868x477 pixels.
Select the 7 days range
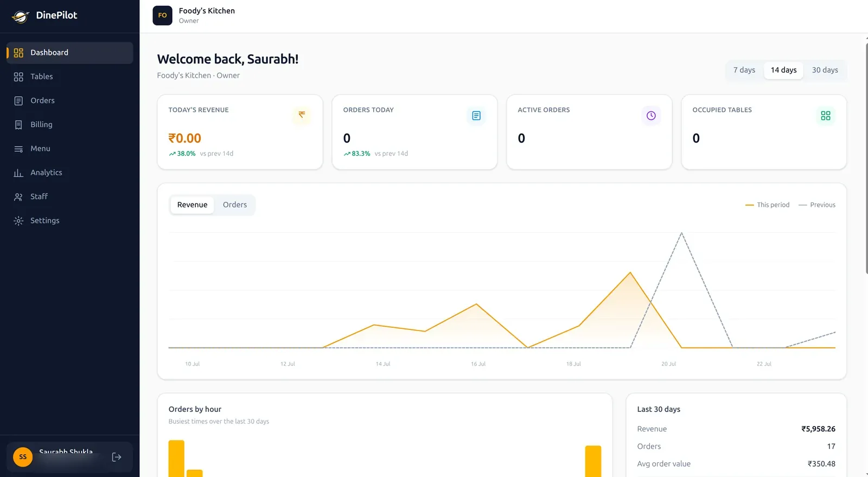(744, 70)
